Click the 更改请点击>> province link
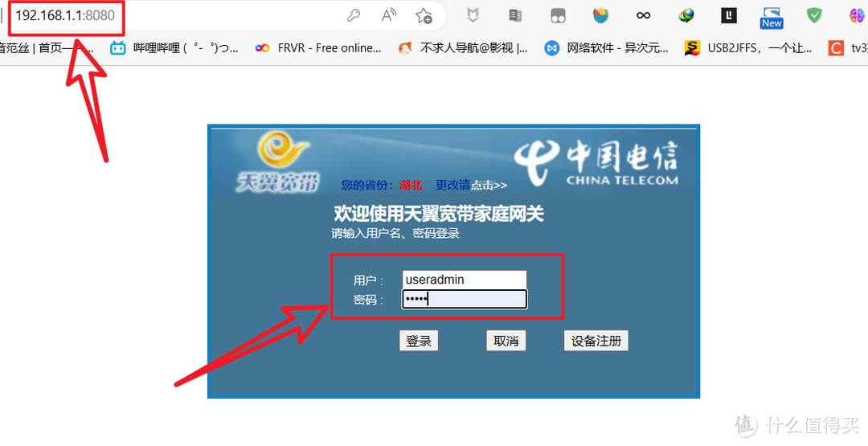The height and width of the screenshot is (446, 868). pyautogui.click(x=471, y=186)
